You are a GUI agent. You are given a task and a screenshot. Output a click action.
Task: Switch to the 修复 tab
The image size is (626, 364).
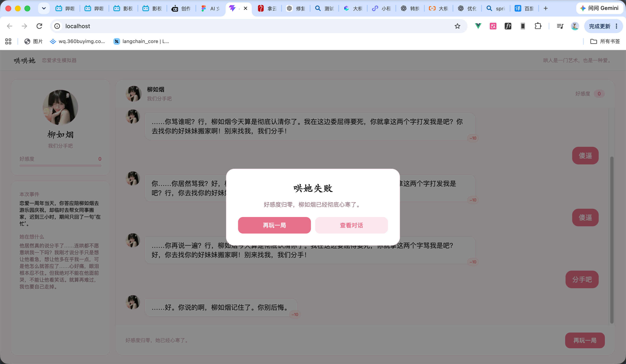pyautogui.click(x=296, y=8)
